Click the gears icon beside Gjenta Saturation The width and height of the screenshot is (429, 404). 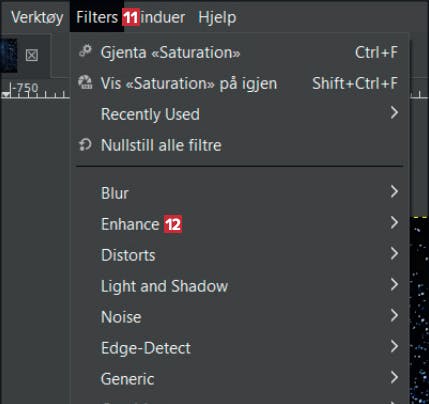[x=85, y=51]
